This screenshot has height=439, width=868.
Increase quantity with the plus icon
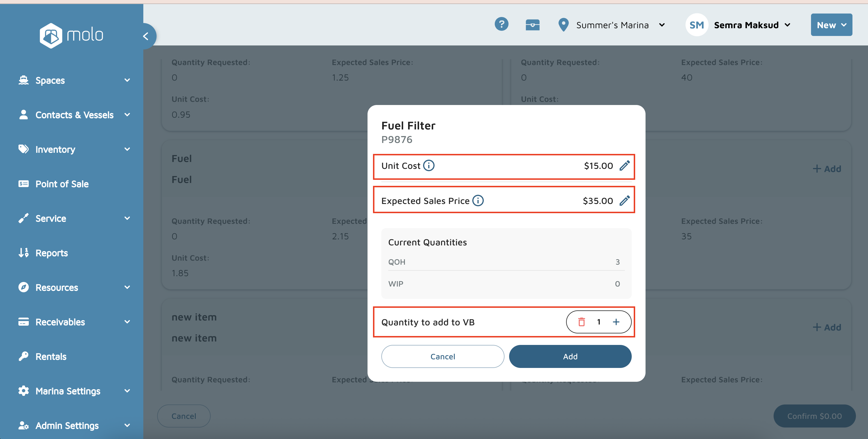coord(616,322)
